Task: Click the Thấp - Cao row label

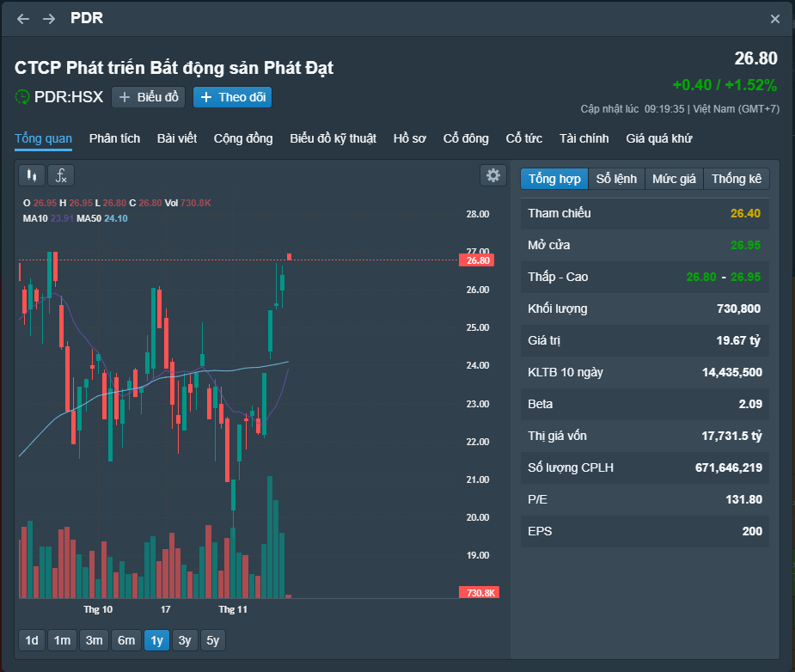Action: pyautogui.click(x=558, y=278)
